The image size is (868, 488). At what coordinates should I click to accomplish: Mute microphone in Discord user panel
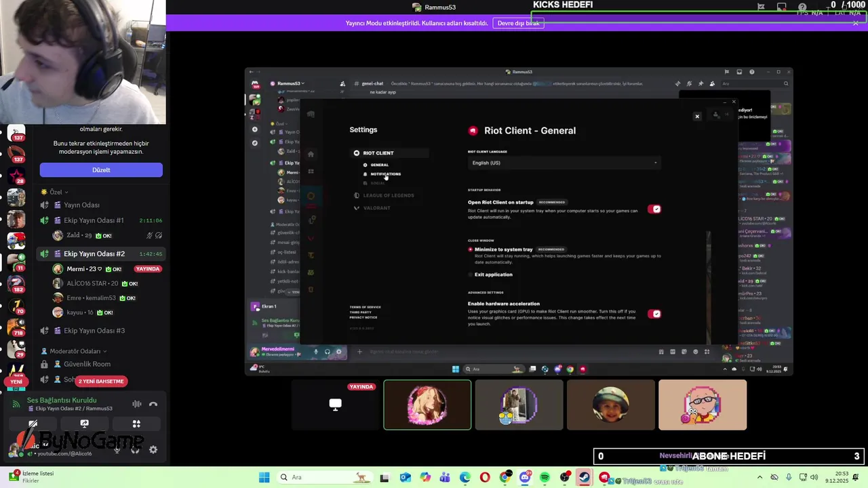(x=117, y=449)
